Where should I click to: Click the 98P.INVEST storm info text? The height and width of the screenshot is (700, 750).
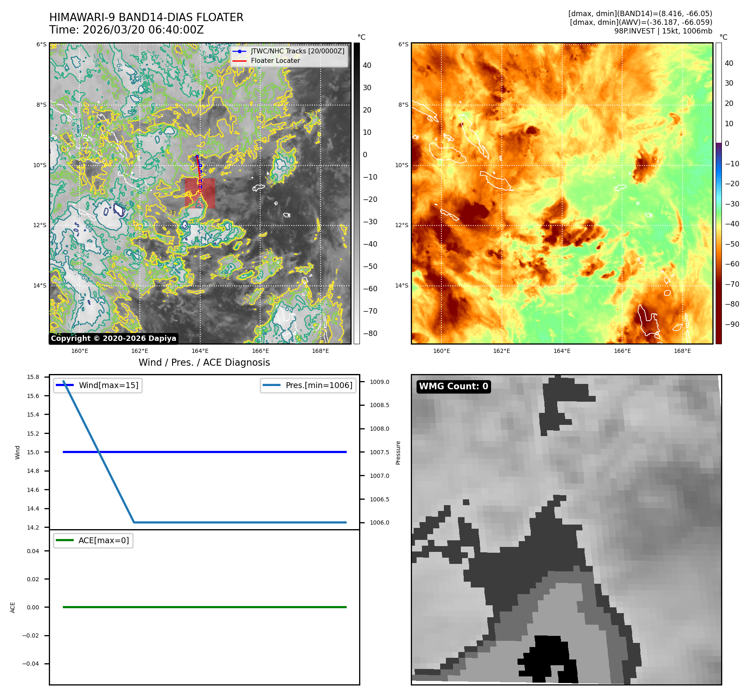(x=663, y=31)
